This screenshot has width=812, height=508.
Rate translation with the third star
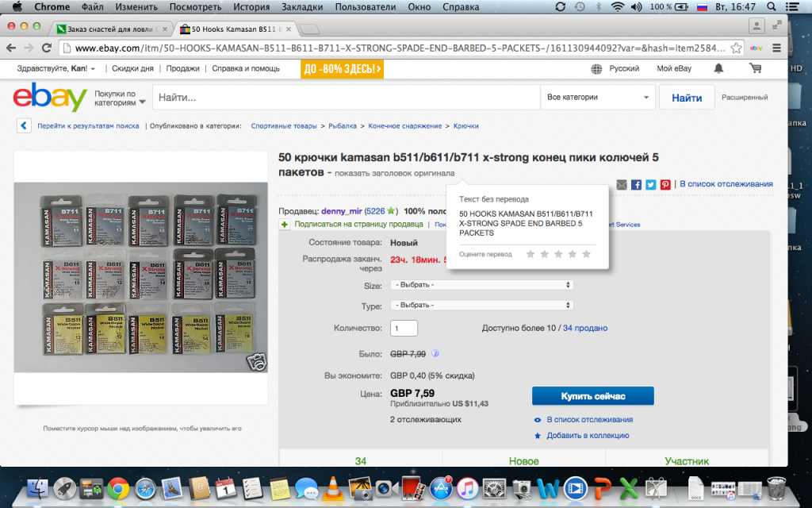click(x=558, y=254)
